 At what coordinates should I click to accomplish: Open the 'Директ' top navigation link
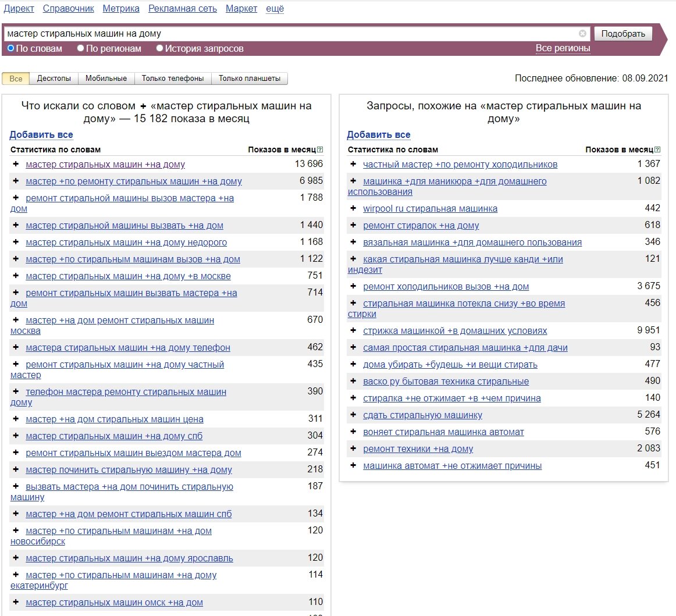point(19,9)
